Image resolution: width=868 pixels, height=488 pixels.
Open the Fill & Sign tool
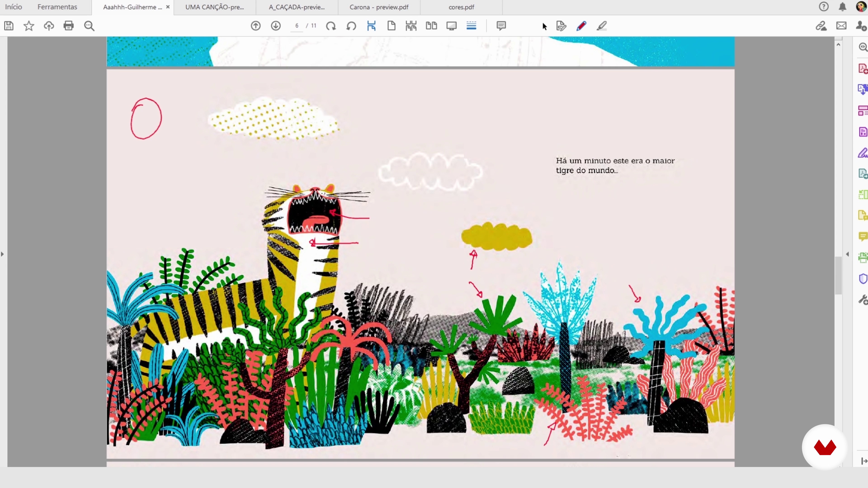point(561,26)
